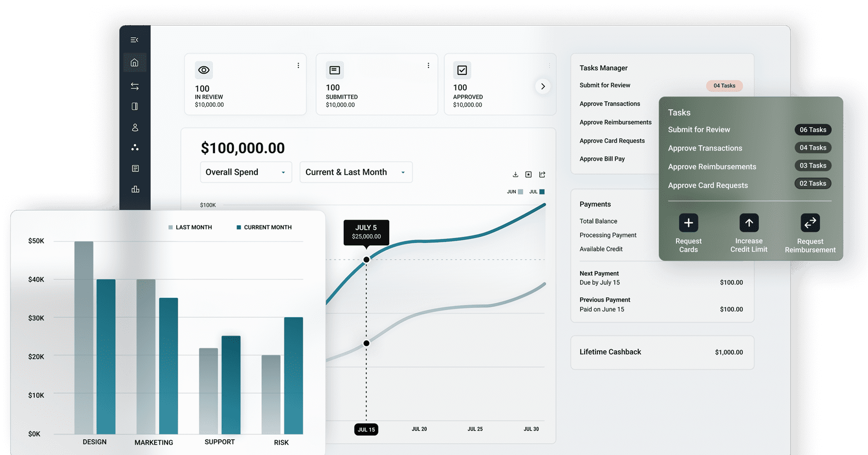Click the 06 Tasks badge

tap(813, 130)
